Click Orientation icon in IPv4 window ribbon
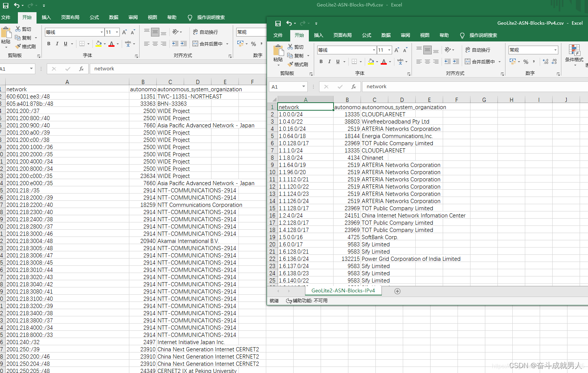588x373 pixels. point(448,50)
